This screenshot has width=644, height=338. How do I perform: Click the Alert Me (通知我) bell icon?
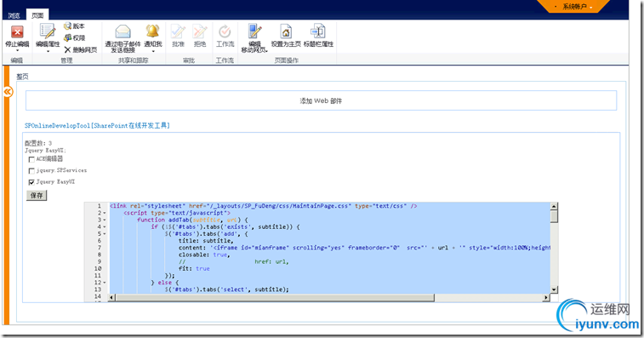click(x=152, y=32)
